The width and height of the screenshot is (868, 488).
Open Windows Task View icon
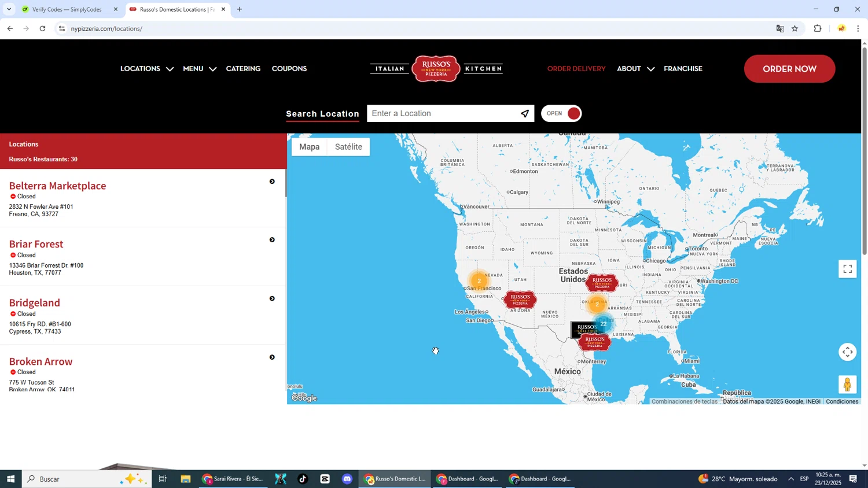pos(163,479)
